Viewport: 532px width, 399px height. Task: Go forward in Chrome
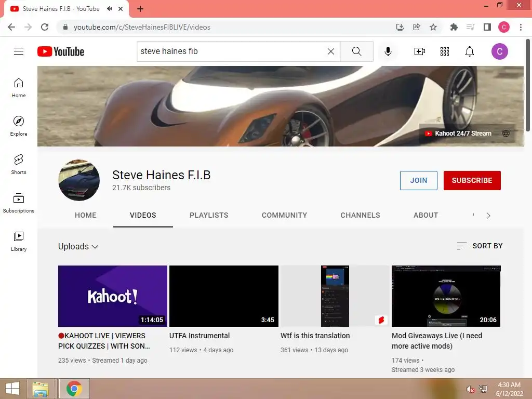[x=28, y=27]
